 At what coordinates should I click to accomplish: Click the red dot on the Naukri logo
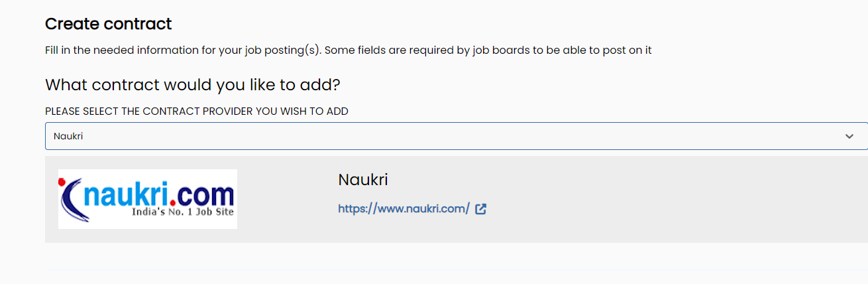tap(63, 182)
